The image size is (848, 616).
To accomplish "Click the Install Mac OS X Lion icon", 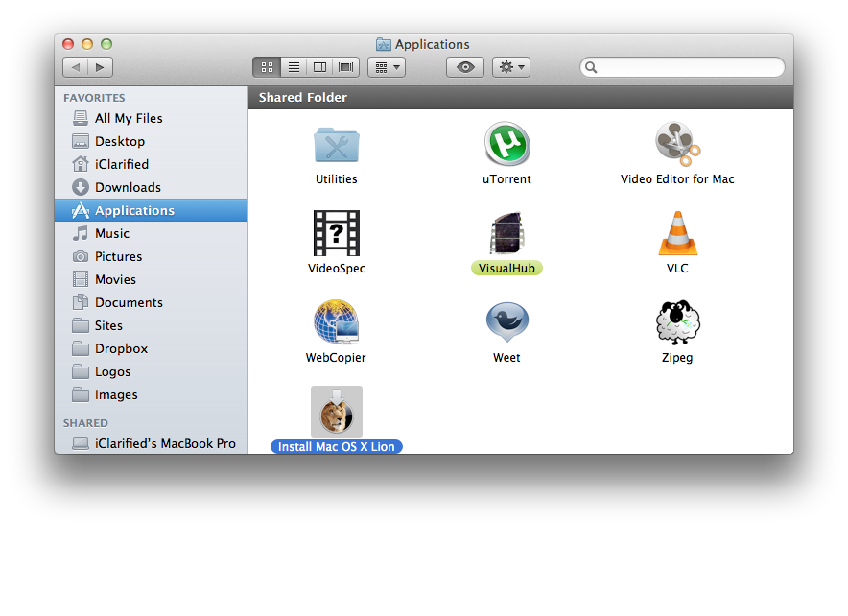I will tap(337, 413).
